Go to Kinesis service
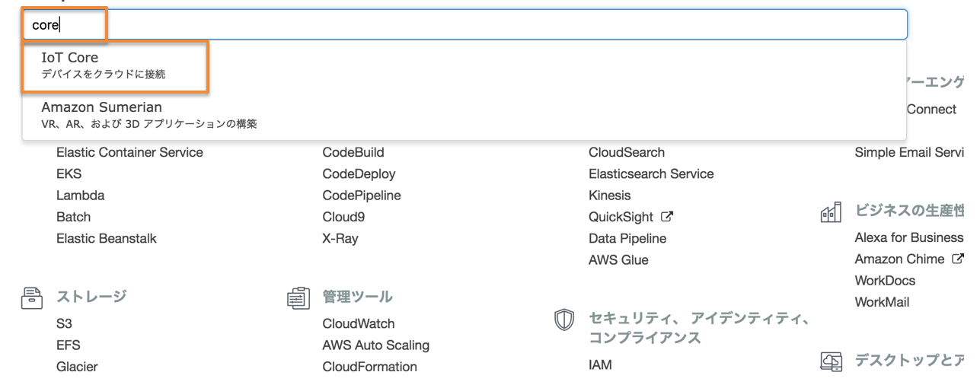Image resolution: width=980 pixels, height=388 pixels. [610, 196]
